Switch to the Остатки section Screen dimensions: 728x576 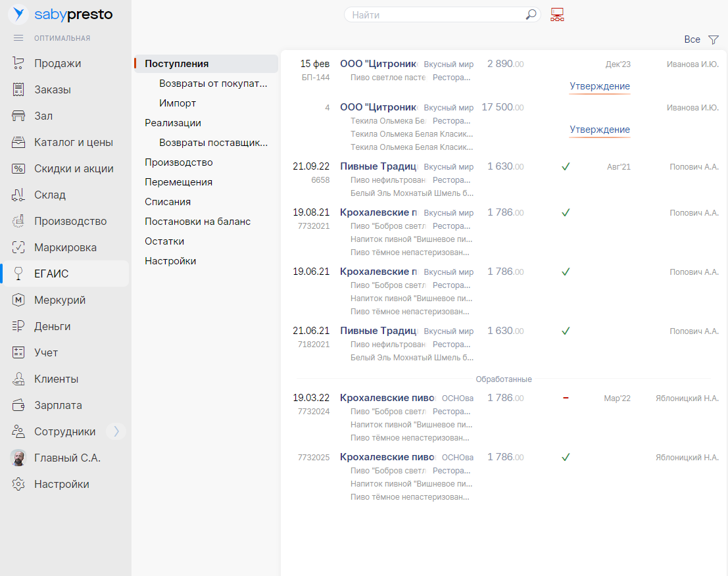(x=164, y=241)
